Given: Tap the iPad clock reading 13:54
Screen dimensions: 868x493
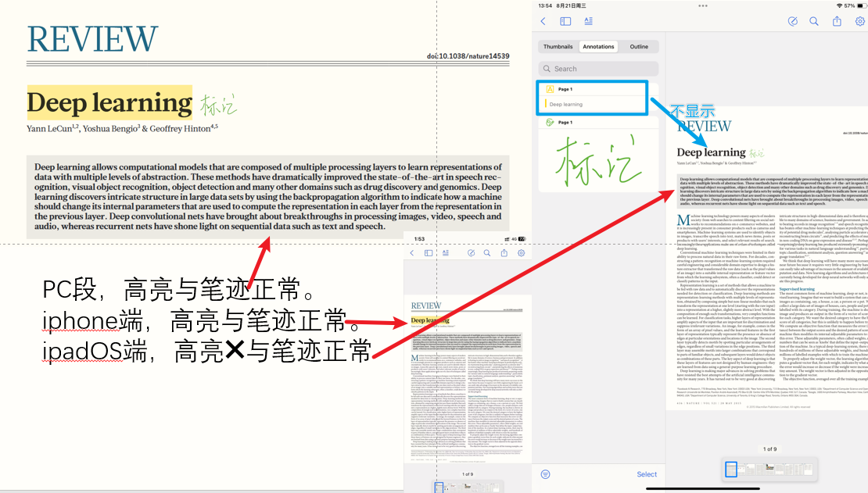Looking at the screenshot, I should pyautogui.click(x=545, y=5).
